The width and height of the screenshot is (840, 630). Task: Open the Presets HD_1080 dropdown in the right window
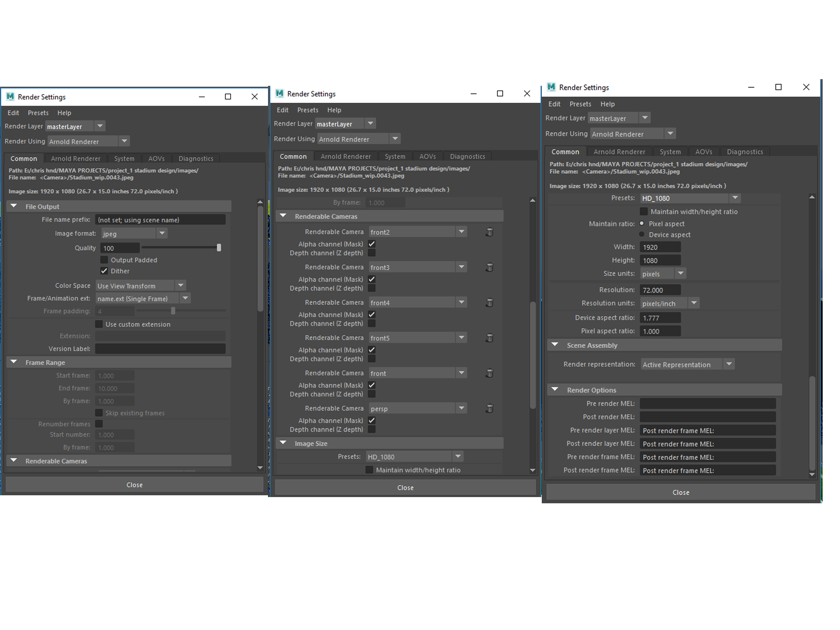point(690,198)
